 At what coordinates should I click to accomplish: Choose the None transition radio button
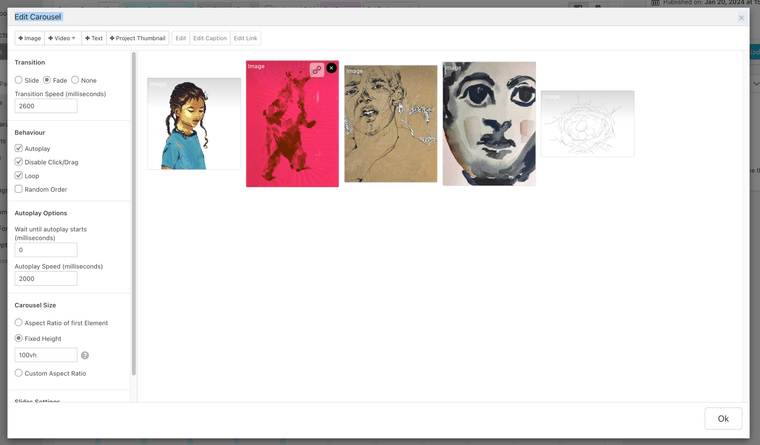(75, 80)
